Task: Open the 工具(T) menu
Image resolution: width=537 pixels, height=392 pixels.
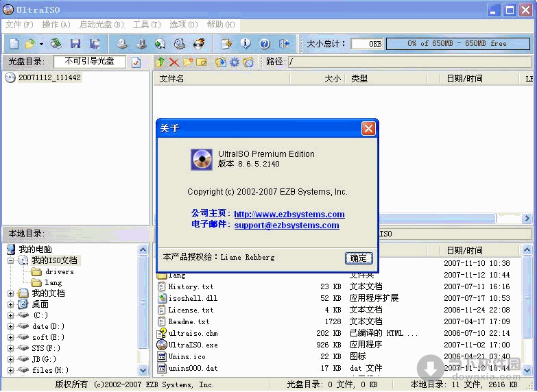Action: (x=146, y=25)
